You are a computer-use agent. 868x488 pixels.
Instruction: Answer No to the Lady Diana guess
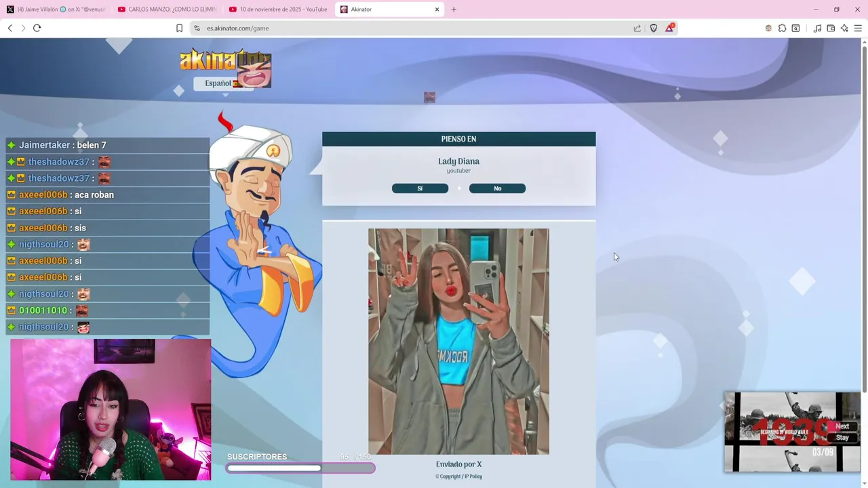click(x=497, y=188)
